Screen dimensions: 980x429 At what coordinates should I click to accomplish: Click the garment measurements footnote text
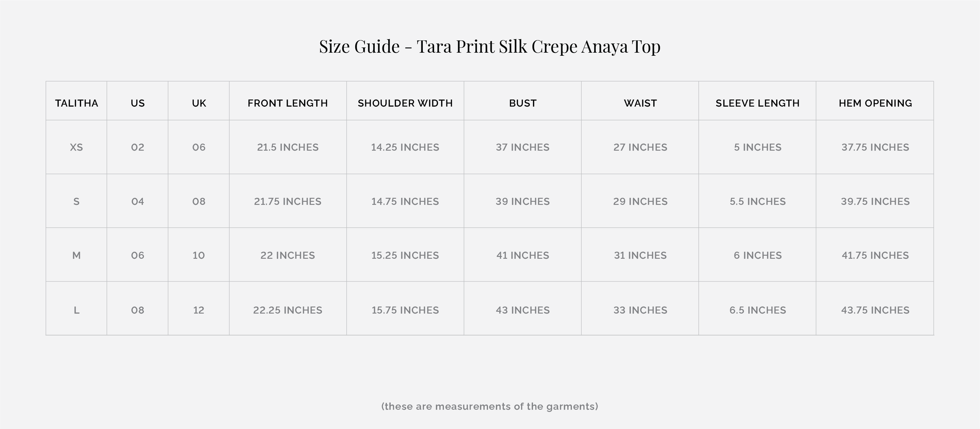[490, 407]
